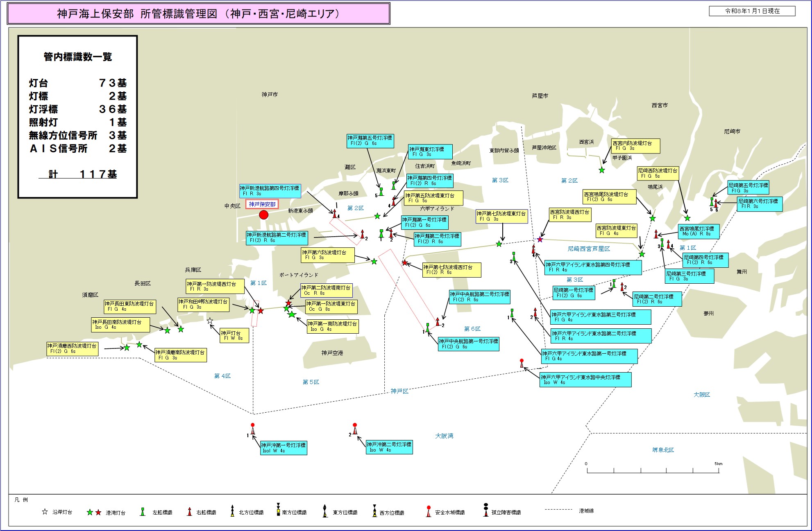The height and width of the screenshot is (531, 812).
Task: Click the port-hand mark icon in the legend
Action: coord(143,512)
